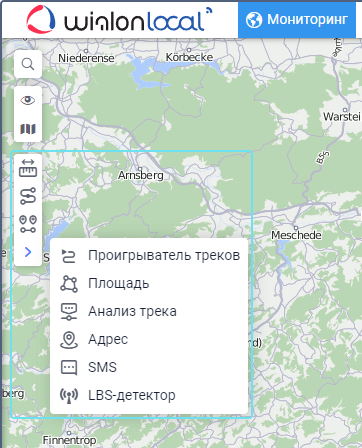The image size is (362, 448).
Task: Switch to the Мониторинг tab
Action: pyautogui.click(x=297, y=19)
